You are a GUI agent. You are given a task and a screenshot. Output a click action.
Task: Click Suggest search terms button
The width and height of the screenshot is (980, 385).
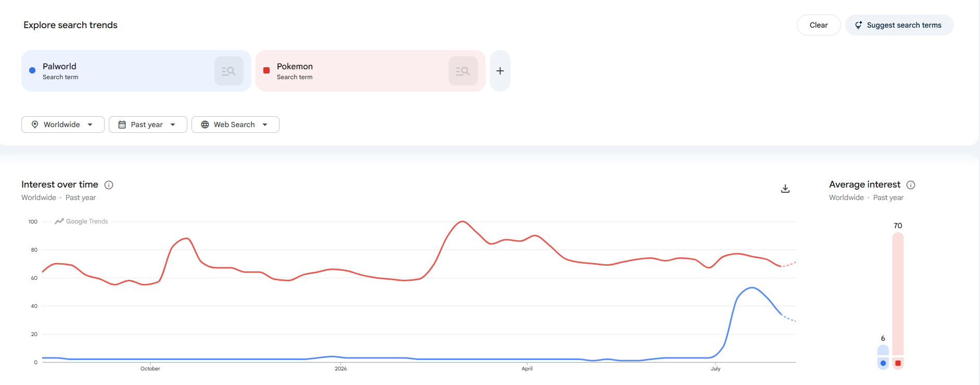pyautogui.click(x=899, y=25)
